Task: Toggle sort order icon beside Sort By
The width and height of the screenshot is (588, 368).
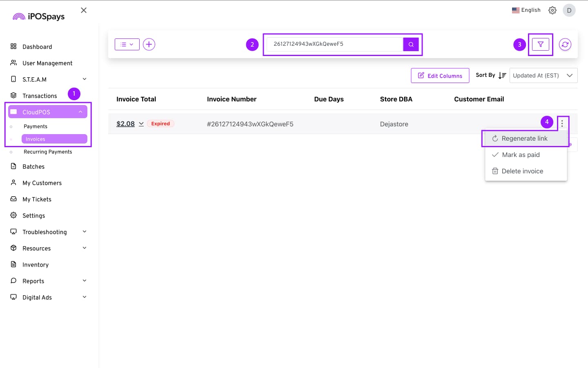Action: [x=502, y=76]
